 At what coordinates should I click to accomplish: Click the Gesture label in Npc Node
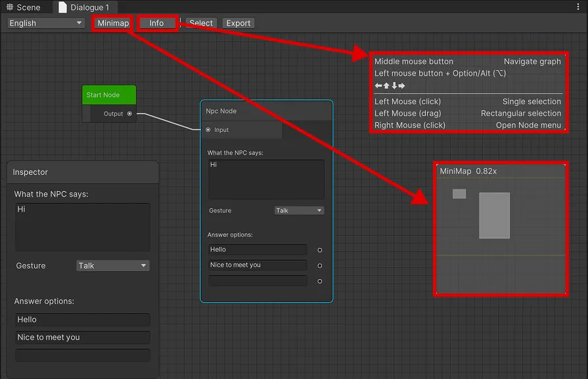[x=220, y=211]
